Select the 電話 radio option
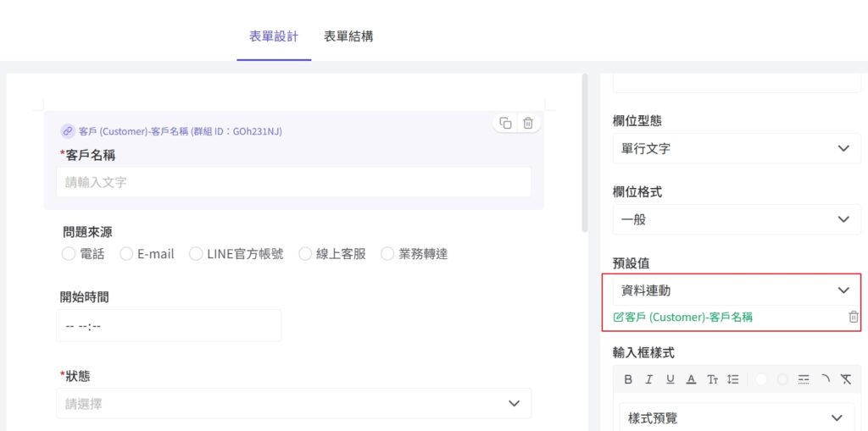This screenshot has width=868, height=431. [x=69, y=254]
